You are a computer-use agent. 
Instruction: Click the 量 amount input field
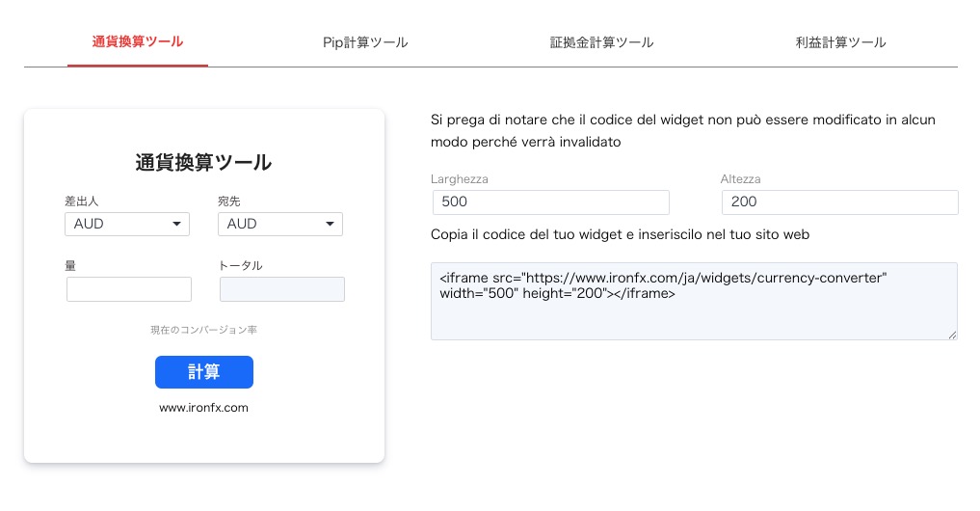[129, 289]
